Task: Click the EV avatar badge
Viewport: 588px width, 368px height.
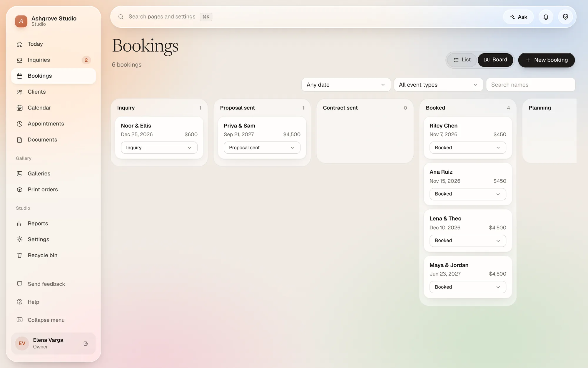Action: 22,343
